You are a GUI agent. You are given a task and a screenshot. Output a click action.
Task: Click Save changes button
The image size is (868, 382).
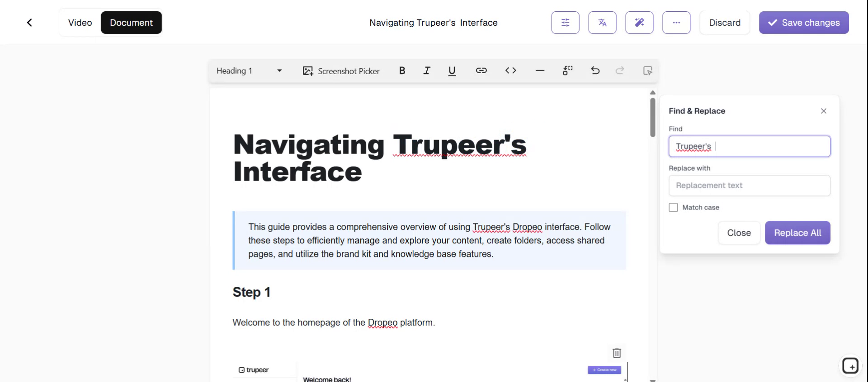803,23
